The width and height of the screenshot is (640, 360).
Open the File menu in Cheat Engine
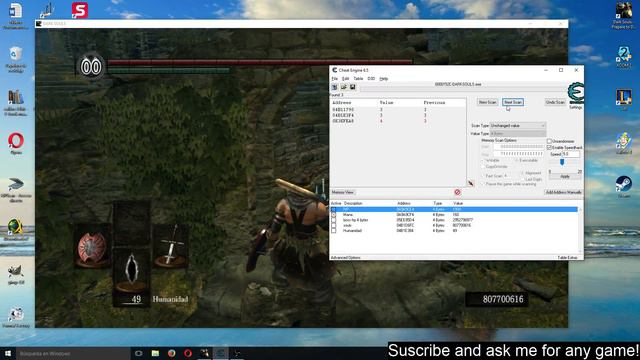tap(335, 78)
